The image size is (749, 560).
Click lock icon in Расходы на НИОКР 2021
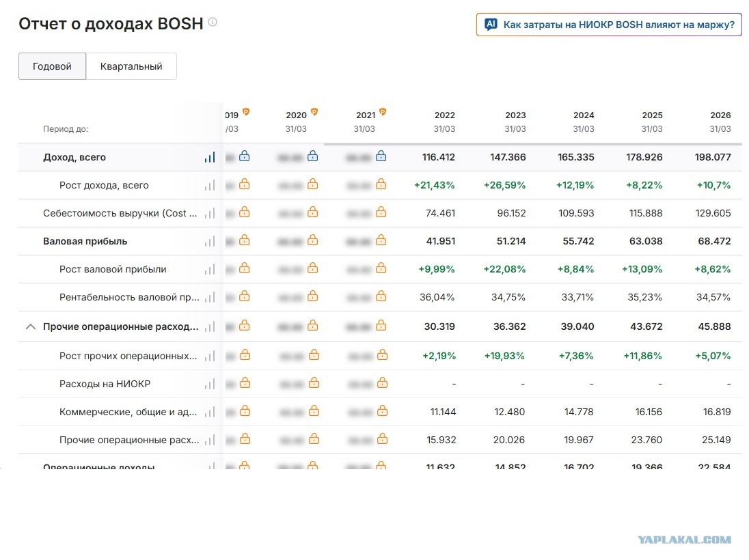(x=383, y=383)
